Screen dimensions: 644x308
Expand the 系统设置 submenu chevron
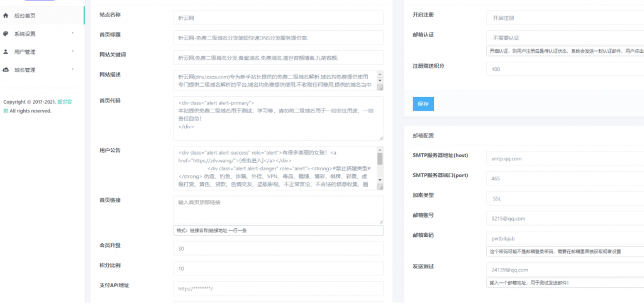(73, 33)
